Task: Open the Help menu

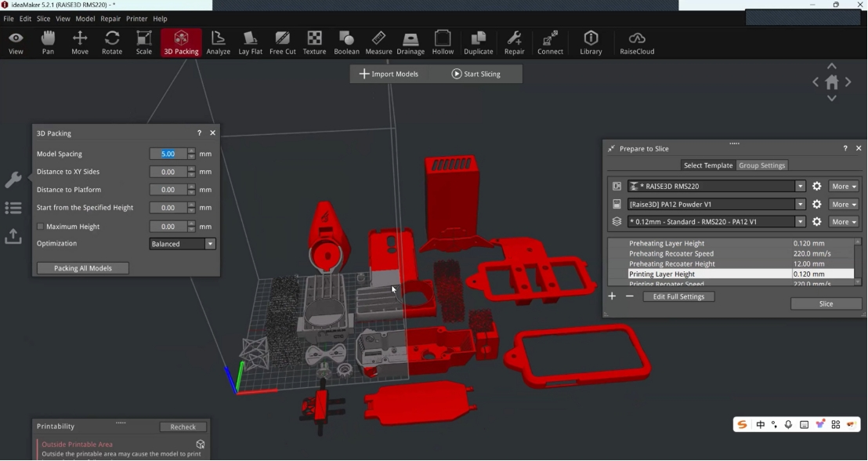Action: (x=160, y=18)
